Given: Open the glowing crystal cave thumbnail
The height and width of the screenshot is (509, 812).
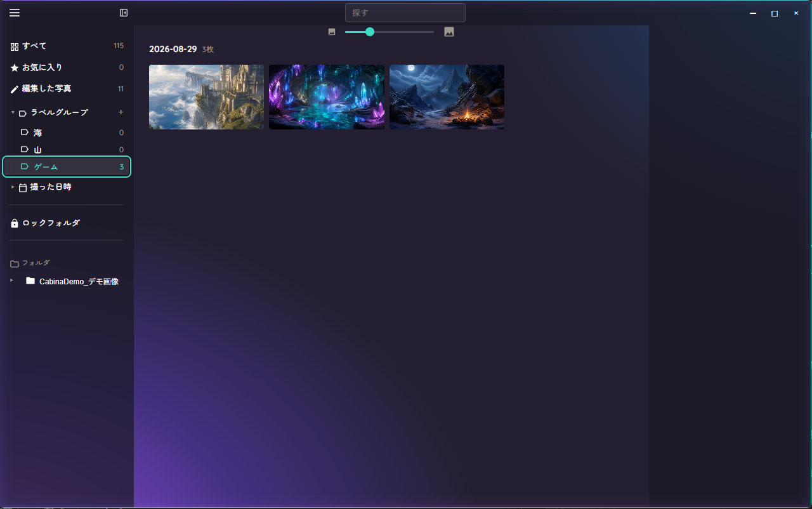Looking at the screenshot, I should [327, 97].
